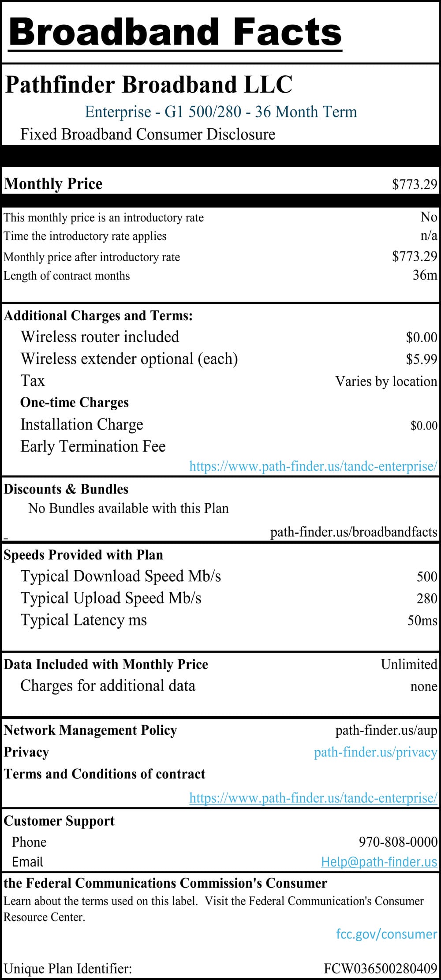Click the Broadband Facts title

pos(175,32)
